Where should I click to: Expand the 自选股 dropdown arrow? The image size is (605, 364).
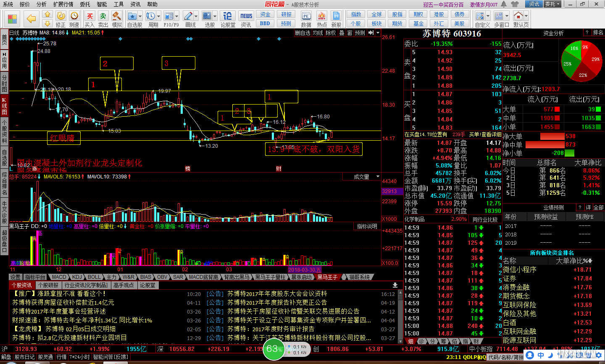pyautogui.click(x=140, y=16)
